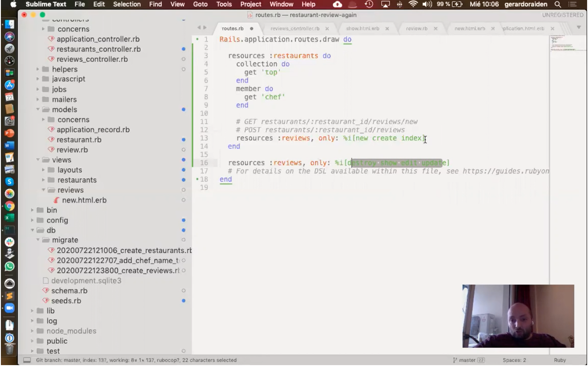Open the Selection menu

click(x=127, y=4)
